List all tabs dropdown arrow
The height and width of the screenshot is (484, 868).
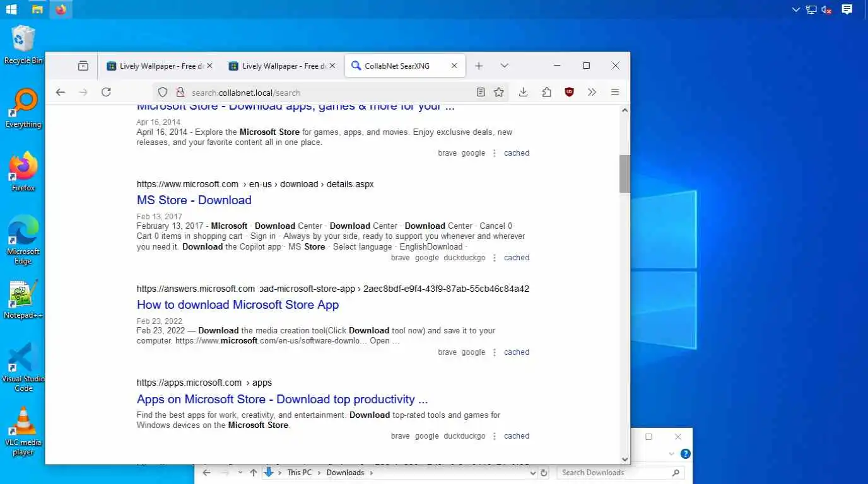pos(504,66)
